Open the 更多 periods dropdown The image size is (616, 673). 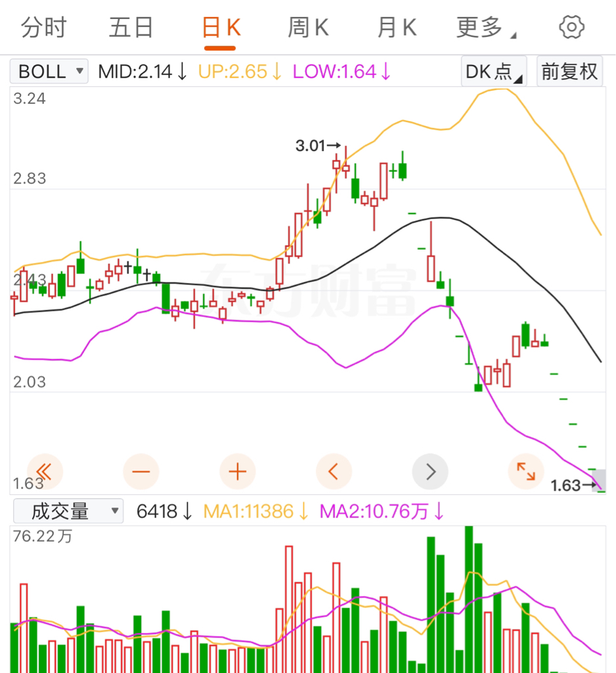486,28
